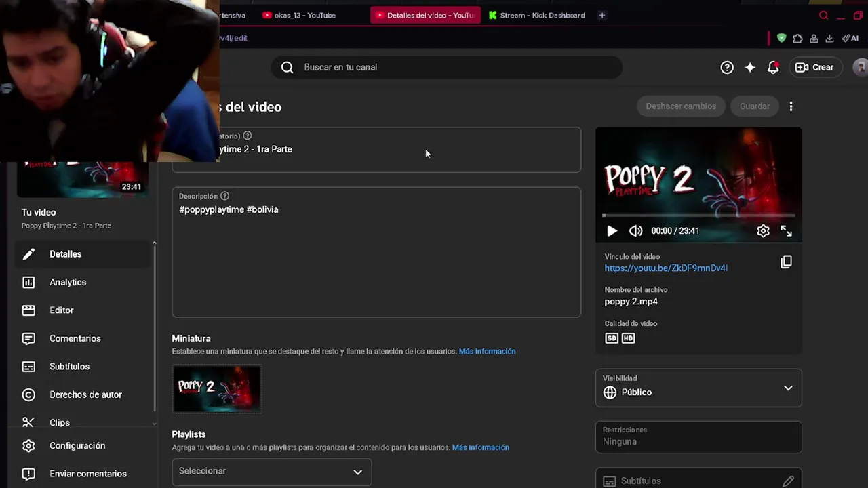Open the Seleccionar playlists dropdown

272,471
